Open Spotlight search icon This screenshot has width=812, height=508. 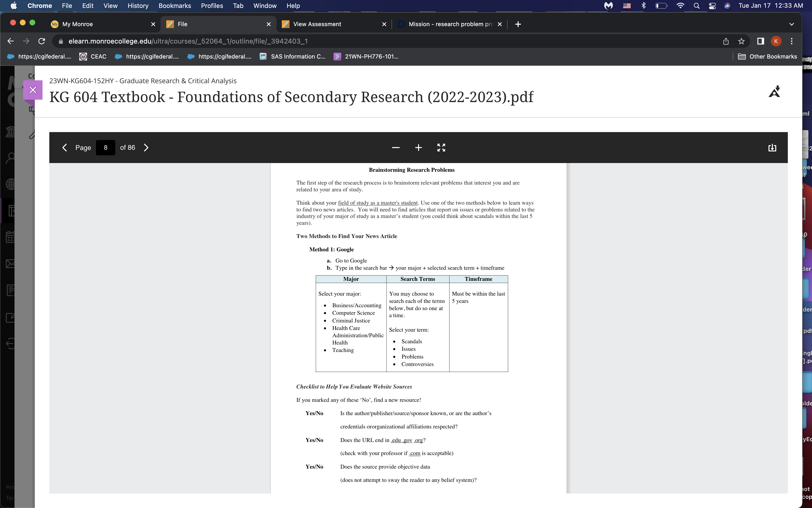696,6
